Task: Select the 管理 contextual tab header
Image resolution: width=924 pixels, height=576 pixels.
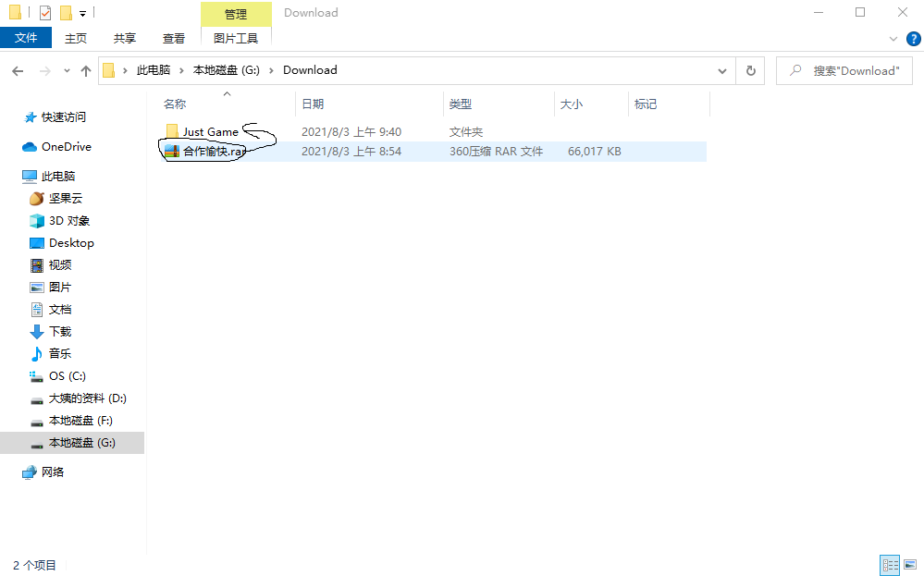Action: coord(236,14)
